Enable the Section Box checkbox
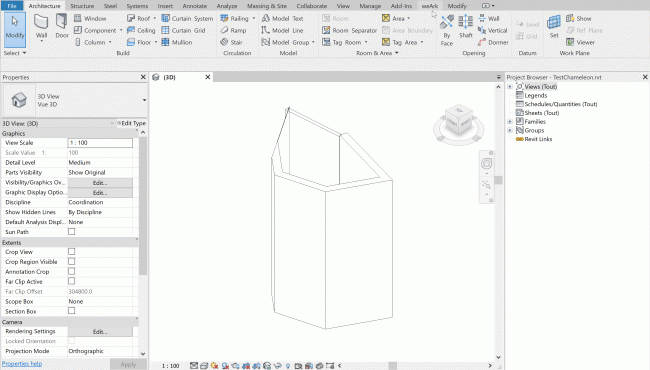Viewport: 650px width, 370px height. pos(72,311)
